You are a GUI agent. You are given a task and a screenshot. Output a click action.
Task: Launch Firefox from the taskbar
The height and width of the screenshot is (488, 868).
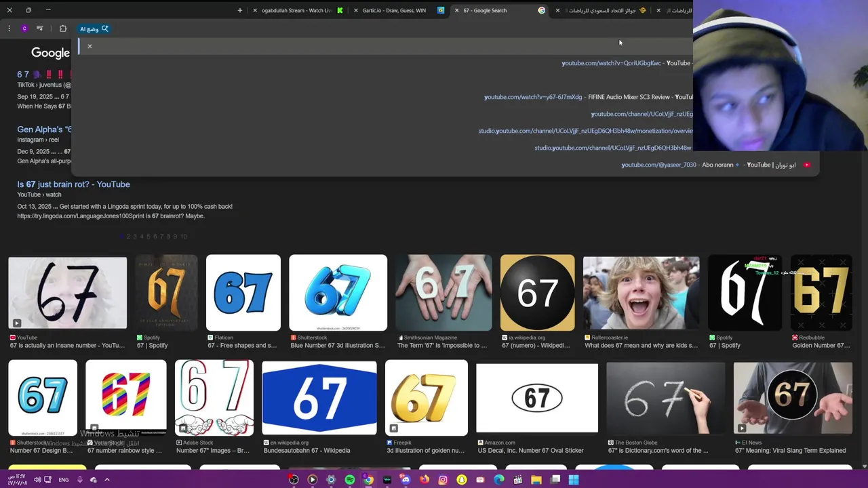[425, 480]
